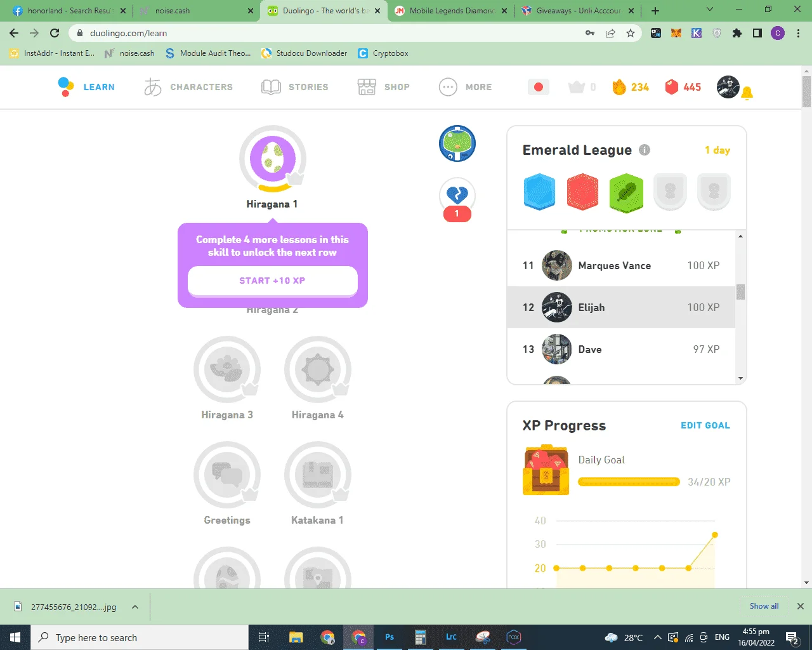Click the red record toggle in header
The image size is (812, 650).
coord(539,87)
